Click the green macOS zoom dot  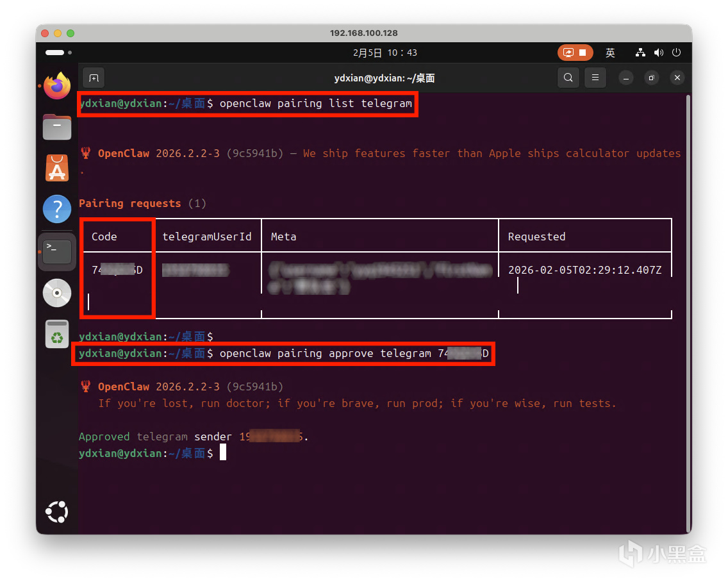[x=70, y=33]
